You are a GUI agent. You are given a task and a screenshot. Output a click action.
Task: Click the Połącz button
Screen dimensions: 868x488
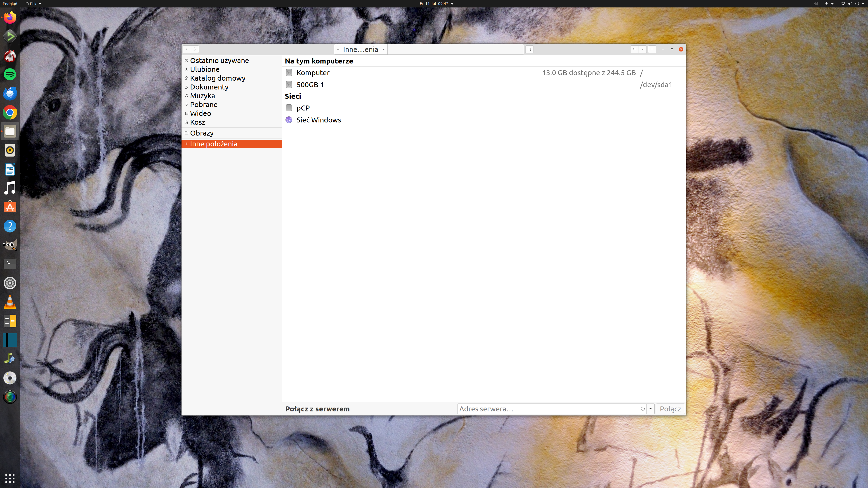(x=670, y=409)
